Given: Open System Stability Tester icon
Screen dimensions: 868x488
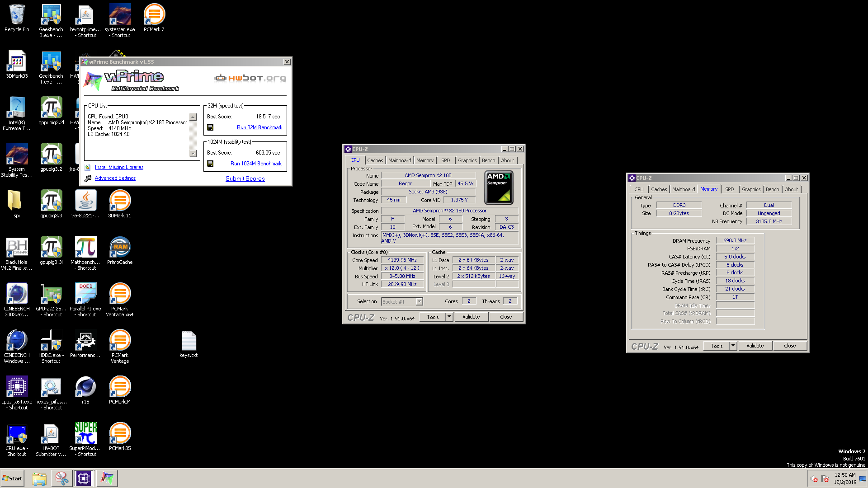Looking at the screenshot, I should click(x=17, y=160).
